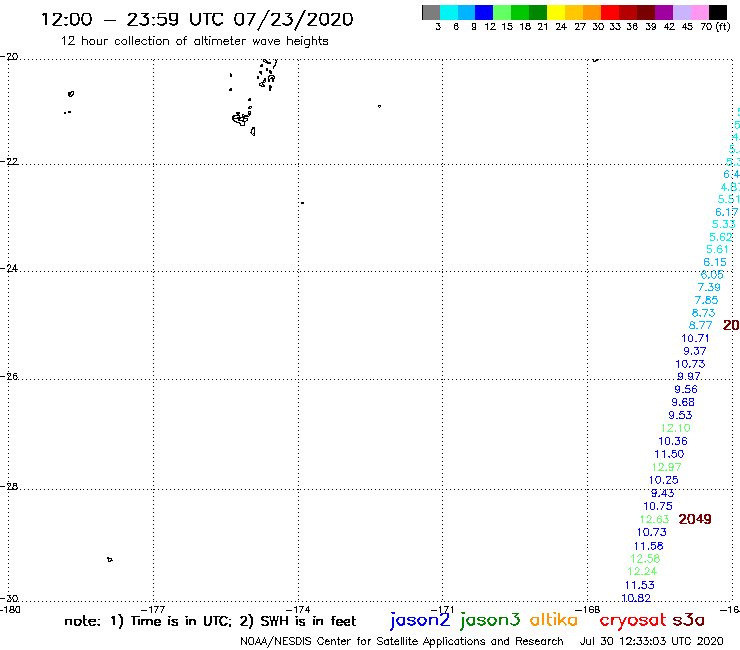Click the orange 'altika' satellite label
This screenshot has width=740, height=650.
point(554,620)
